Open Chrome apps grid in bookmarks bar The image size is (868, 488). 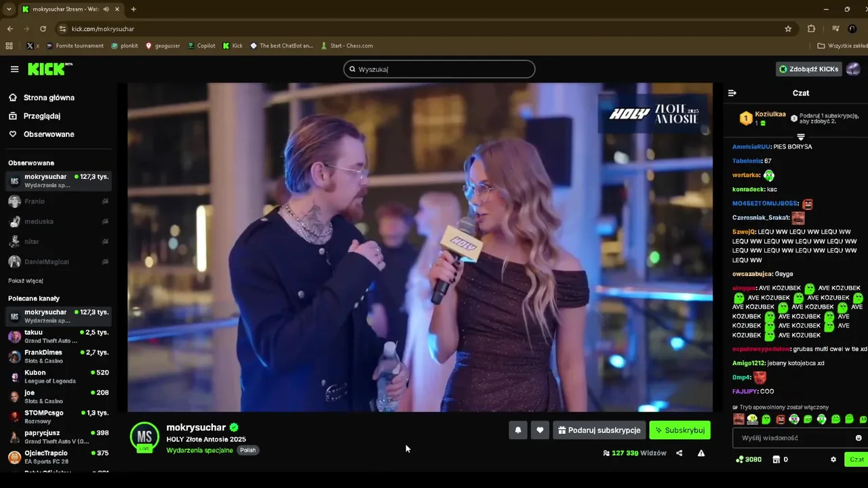[9, 46]
